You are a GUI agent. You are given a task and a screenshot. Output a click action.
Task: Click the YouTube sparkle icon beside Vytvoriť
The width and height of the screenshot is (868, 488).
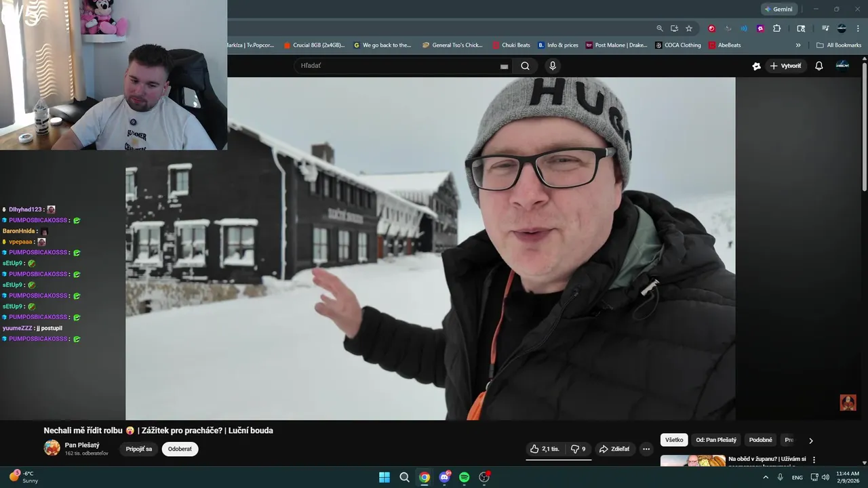(757, 66)
